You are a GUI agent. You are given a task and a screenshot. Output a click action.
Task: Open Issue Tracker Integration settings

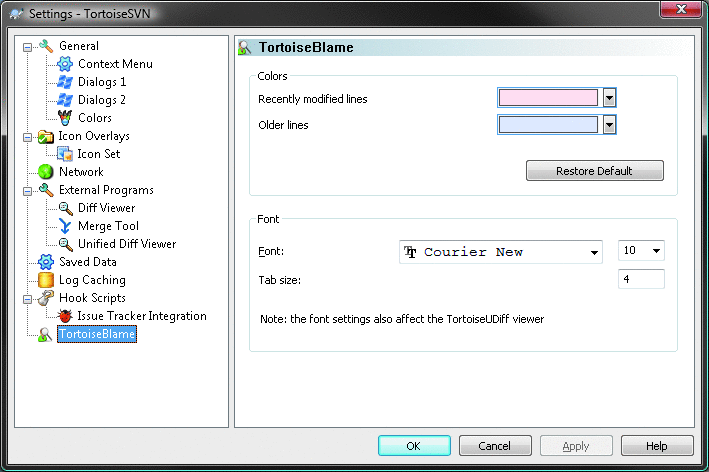click(x=142, y=316)
